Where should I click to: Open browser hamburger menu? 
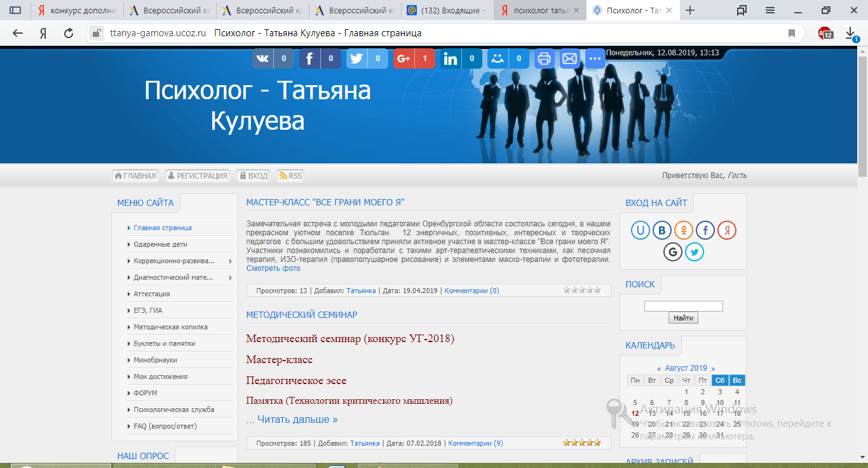(x=770, y=10)
